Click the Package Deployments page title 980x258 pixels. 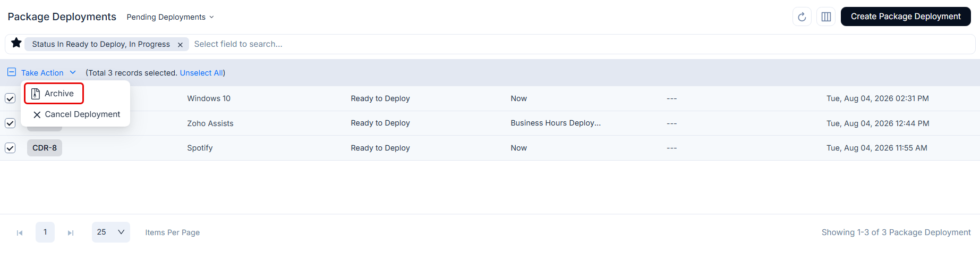62,16
